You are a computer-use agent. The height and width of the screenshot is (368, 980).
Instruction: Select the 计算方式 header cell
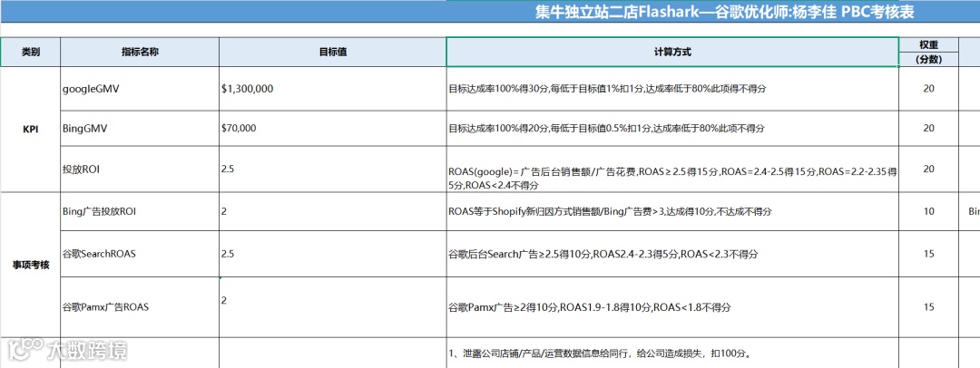(x=672, y=53)
